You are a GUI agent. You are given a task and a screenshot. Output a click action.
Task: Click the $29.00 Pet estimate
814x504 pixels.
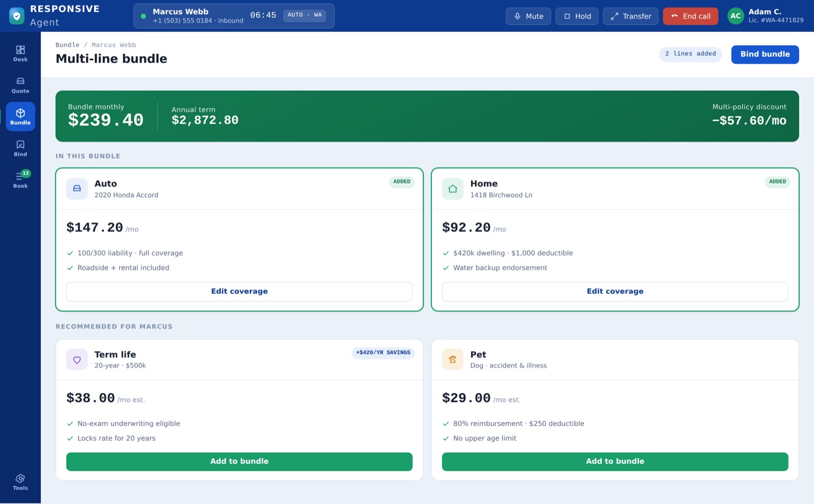pos(466,398)
